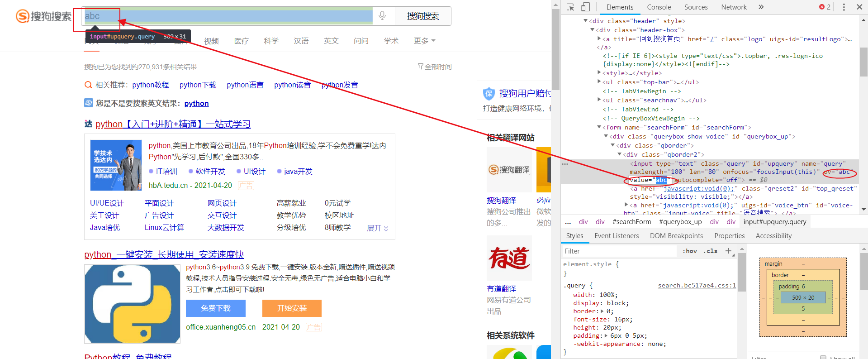The height and width of the screenshot is (359, 868).
Task: Expand the border property triangle in Styles
Action: (x=602, y=311)
